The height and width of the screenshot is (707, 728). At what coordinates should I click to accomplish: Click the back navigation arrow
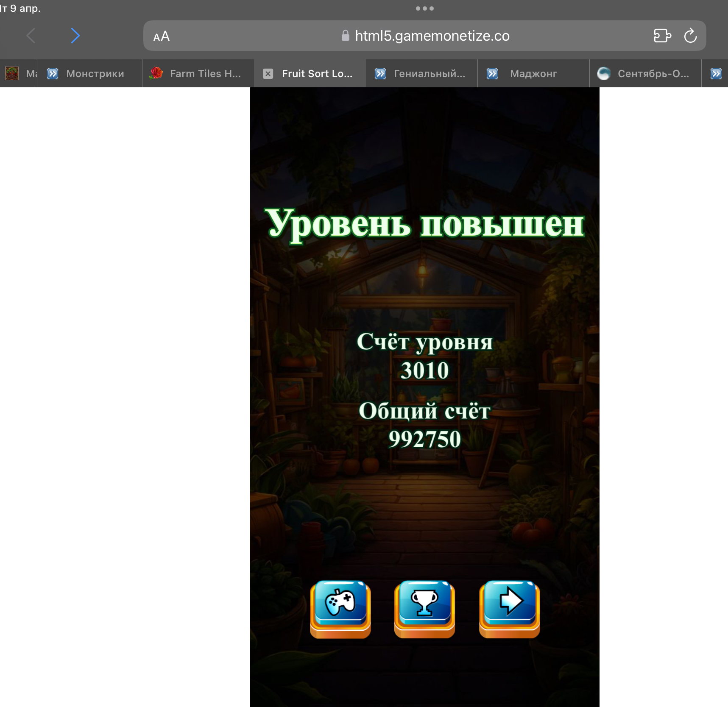(31, 36)
